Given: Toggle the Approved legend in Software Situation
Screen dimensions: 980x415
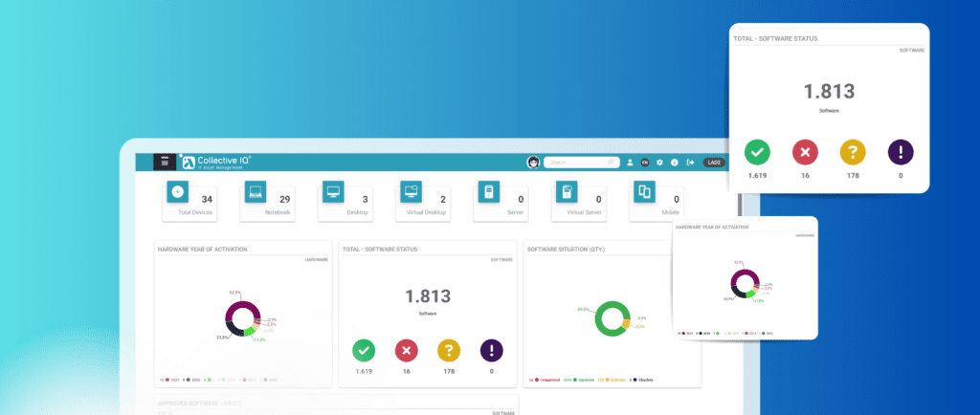Looking at the screenshot, I should click(x=578, y=380).
